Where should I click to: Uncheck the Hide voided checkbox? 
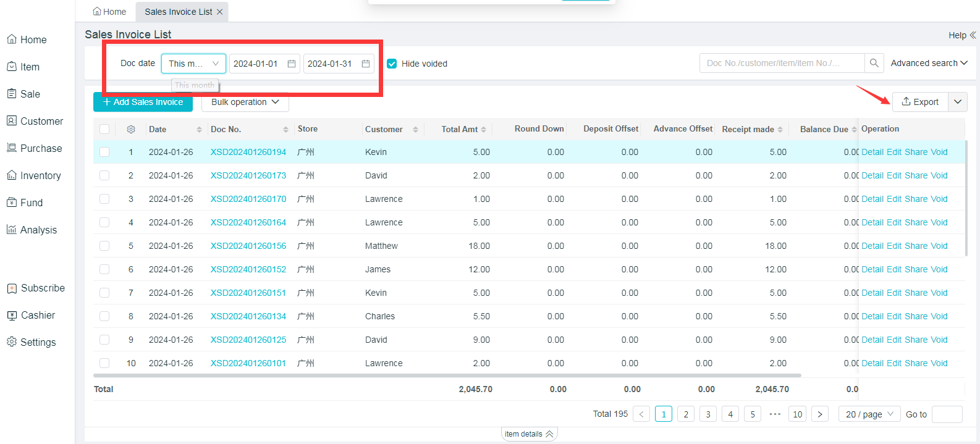[392, 64]
